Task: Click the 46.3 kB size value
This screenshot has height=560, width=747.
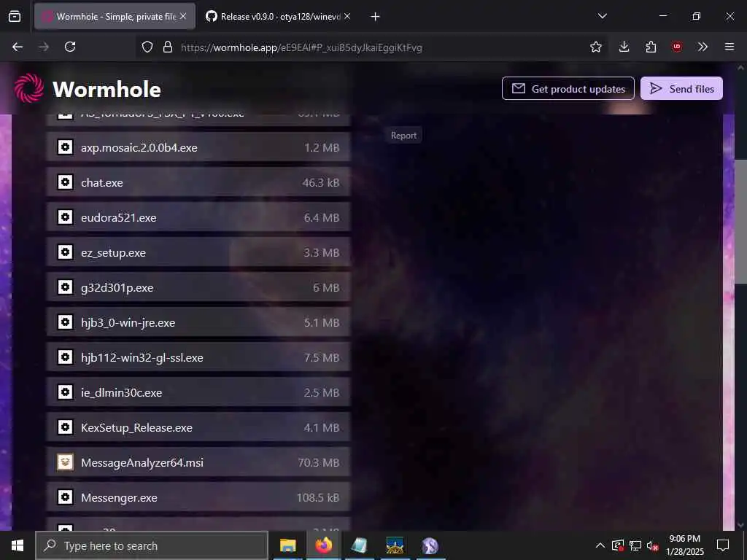Action: 321,182
